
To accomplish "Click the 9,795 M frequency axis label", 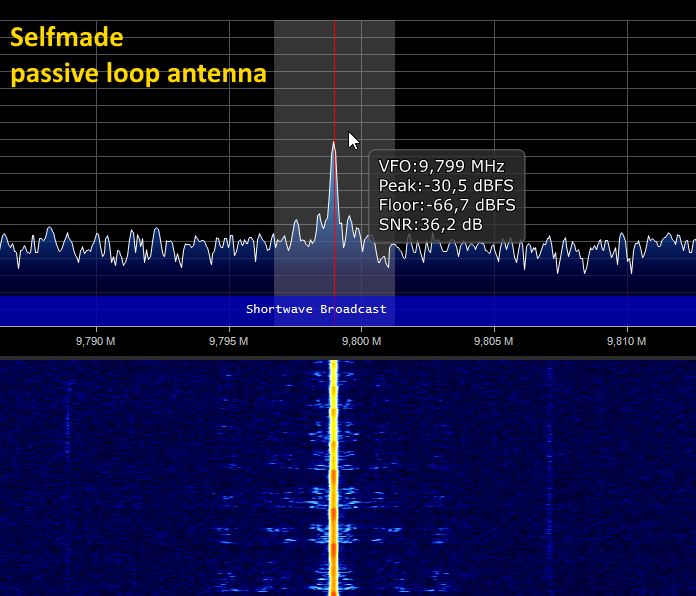I will pyautogui.click(x=229, y=341).
